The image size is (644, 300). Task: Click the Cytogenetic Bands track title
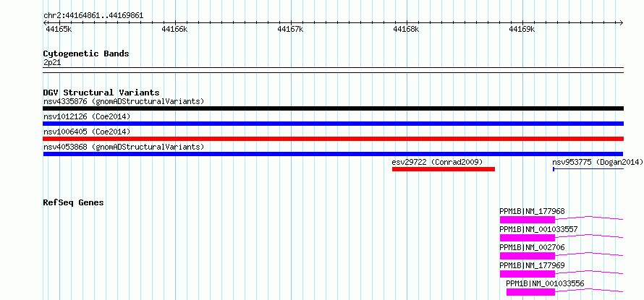[86, 53]
